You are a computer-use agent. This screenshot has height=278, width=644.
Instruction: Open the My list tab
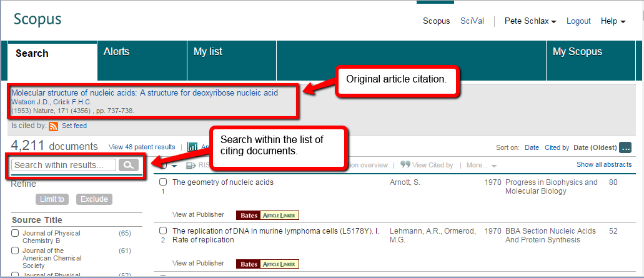(x=232, y=60)
